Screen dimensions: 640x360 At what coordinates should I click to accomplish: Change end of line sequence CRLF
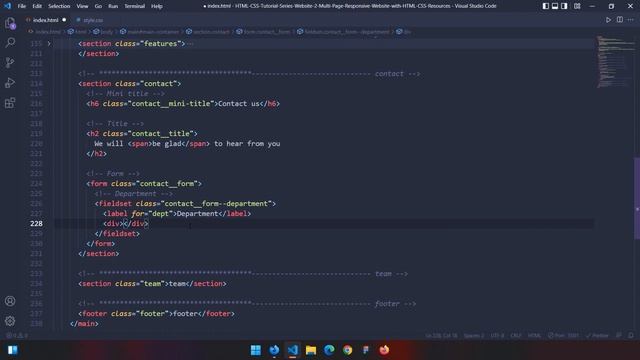coord(516,336)
